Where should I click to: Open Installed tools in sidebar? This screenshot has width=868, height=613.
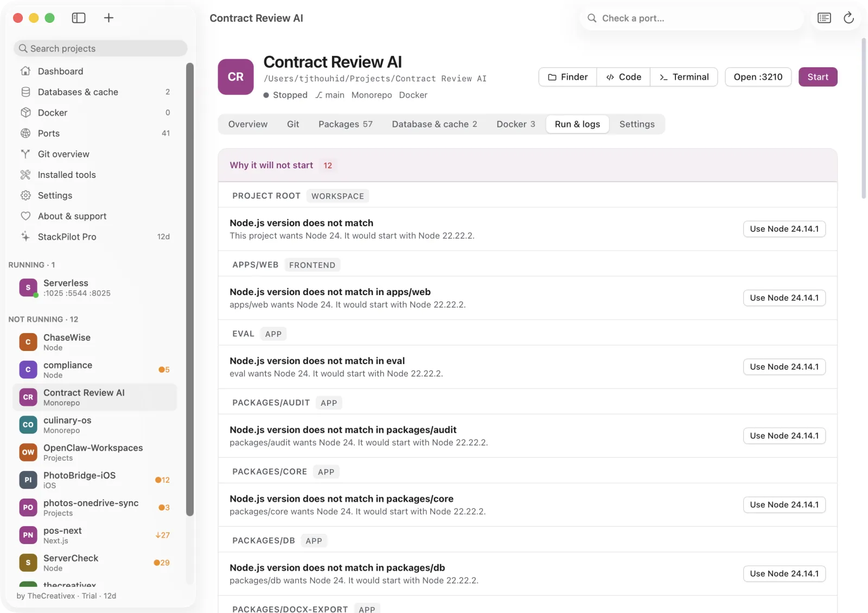coord(95,174)
